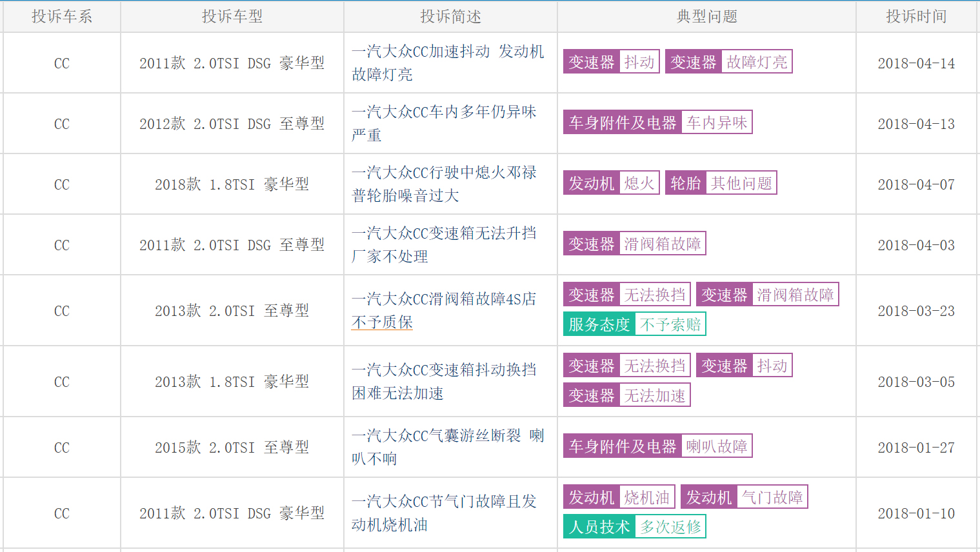Click date 2018-04-14
Screen dimensions: 980x552
point(916,63)
